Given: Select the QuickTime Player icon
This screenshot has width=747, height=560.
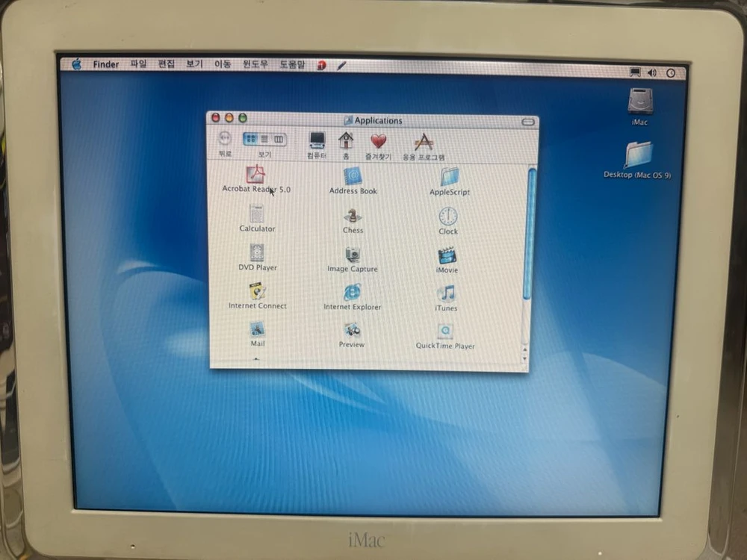Looking at the screenshot, I should pos(445,332).
